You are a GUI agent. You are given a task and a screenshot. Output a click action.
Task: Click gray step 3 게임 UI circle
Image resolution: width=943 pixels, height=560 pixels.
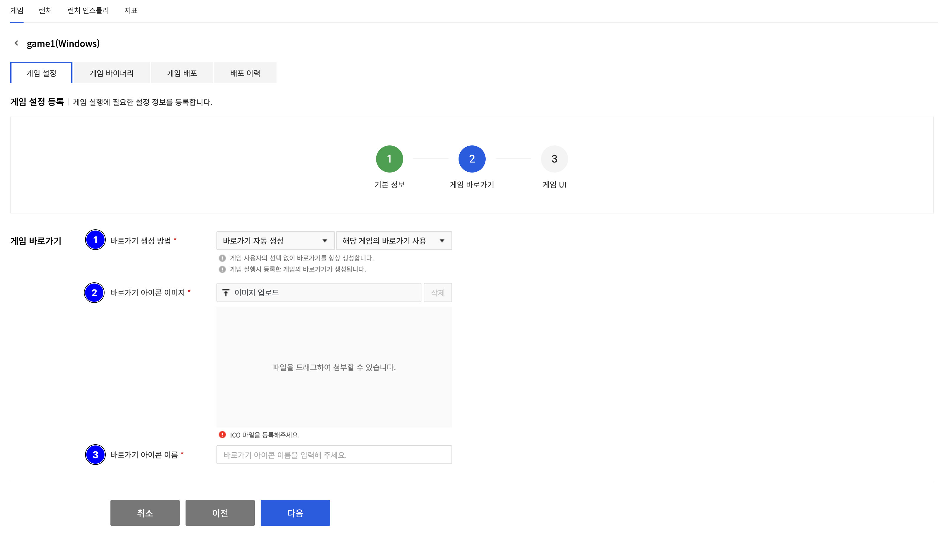[554, 159]
